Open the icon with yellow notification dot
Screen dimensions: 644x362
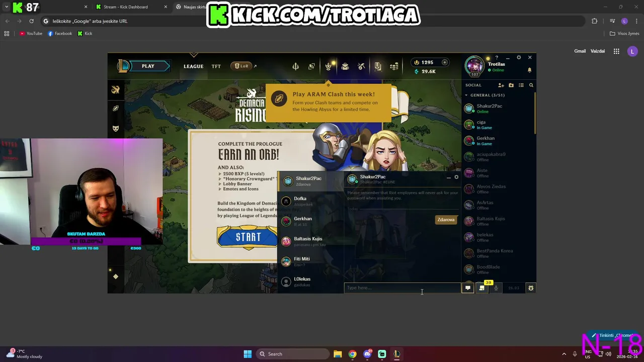(x=329, y=66)
